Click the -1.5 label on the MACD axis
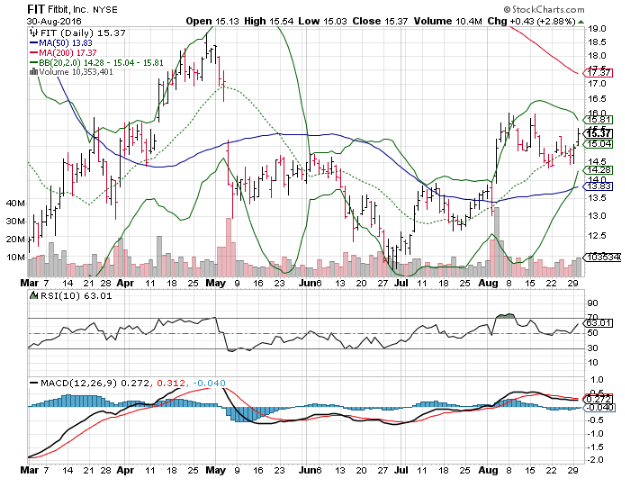The image size is (625, 484). (x=596, y=447)
